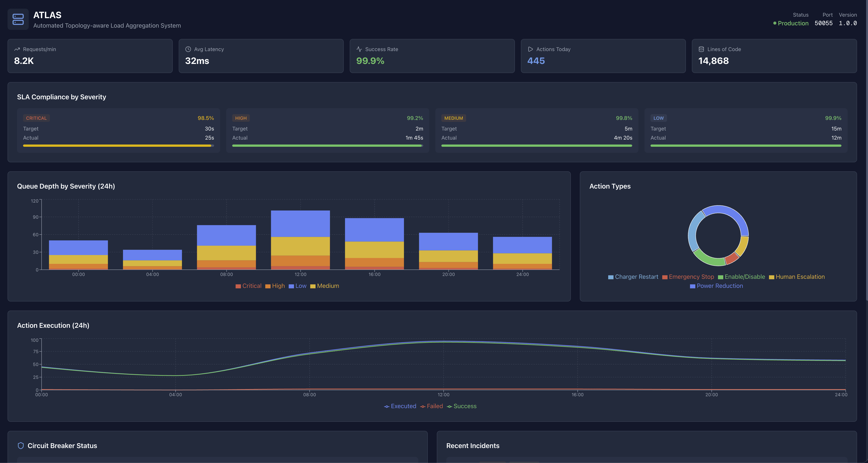This screenshot has height=463, width=868.
Task: Click the Requests/min trend arrow icon
Action: (17, 49)
